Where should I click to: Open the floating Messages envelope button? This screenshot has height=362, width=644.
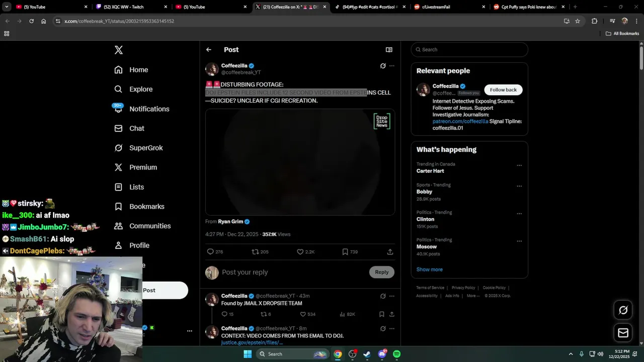623,333
